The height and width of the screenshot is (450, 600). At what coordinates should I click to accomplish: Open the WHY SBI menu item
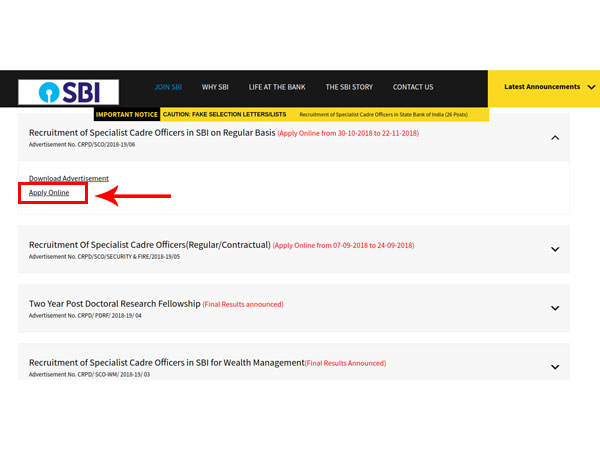click(215, 87)
